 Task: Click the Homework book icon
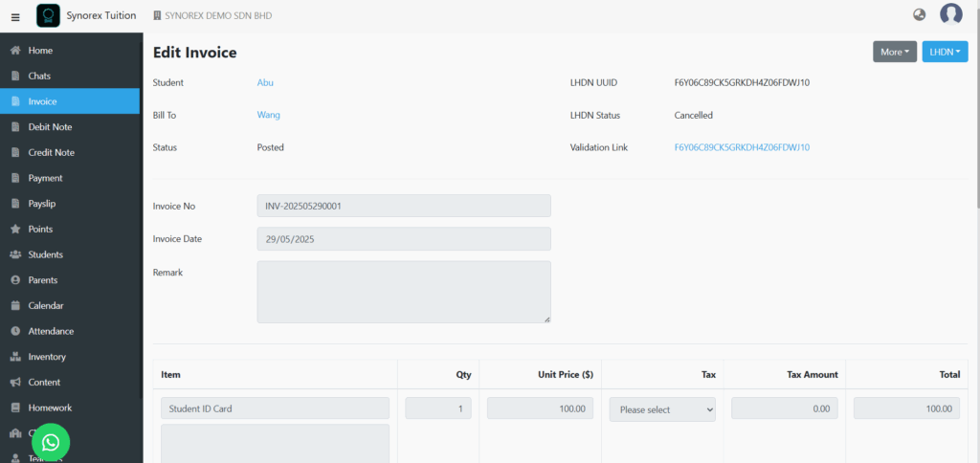pyautogui.click(x=15, y=408)
